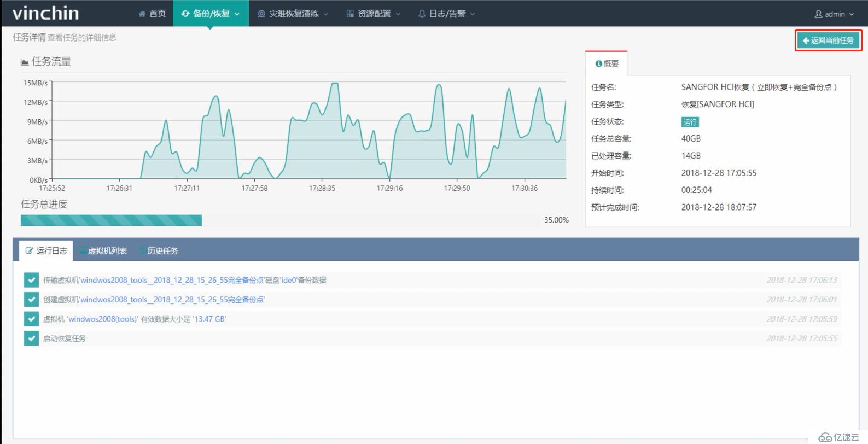Image resolution: width=868 pixels, height=444 pixels.
Task: Click the chart icon beside 任务流量
Action: click(25, 62)
